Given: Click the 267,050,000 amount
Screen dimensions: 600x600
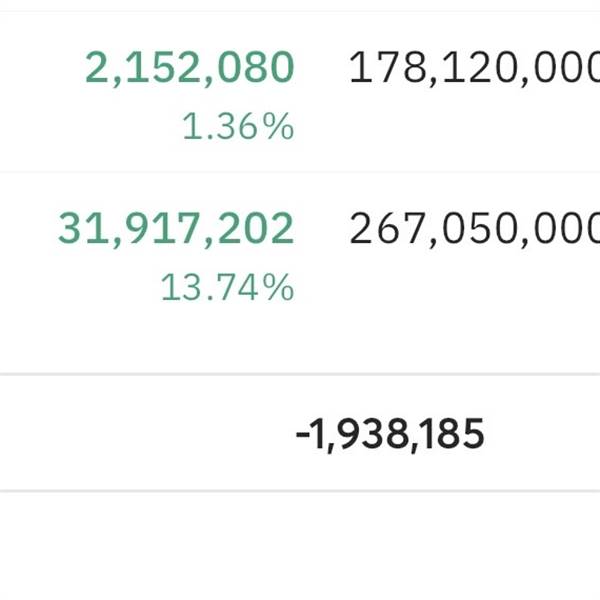Looking at the screenshot, I should (x=474, y=229).
